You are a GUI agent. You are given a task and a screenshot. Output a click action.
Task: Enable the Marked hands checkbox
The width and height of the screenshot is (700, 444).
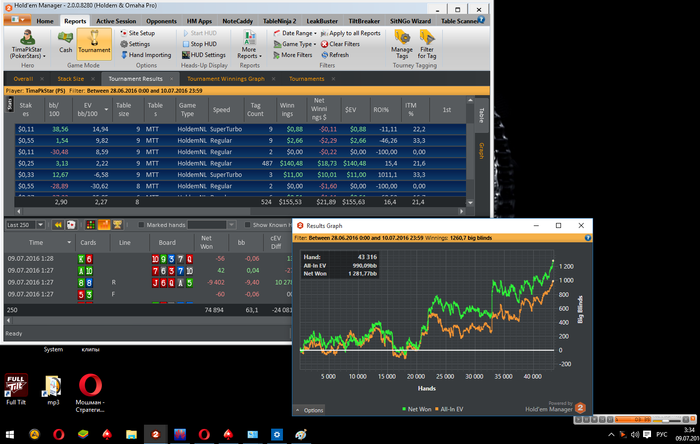[141, 225]
